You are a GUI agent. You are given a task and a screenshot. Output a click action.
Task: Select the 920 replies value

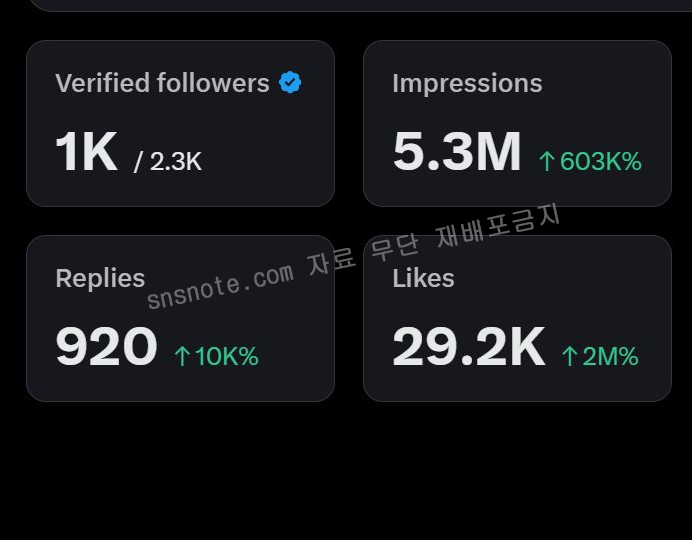106,346
